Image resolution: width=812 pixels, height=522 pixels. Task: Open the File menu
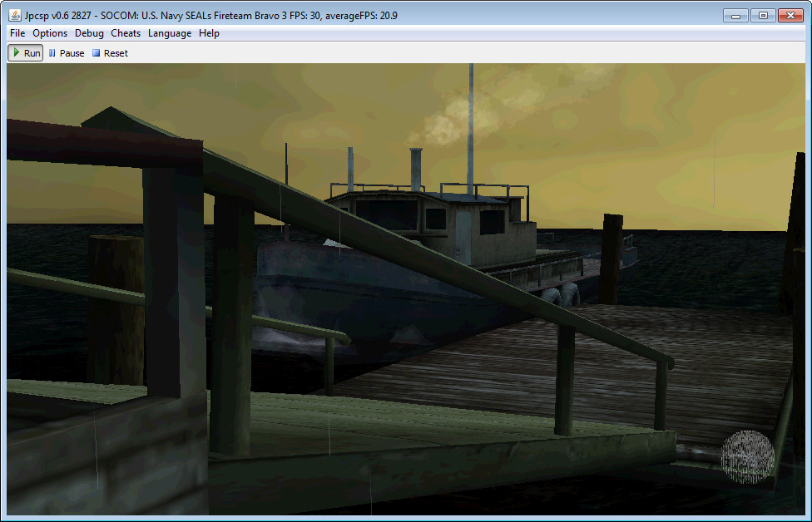click(x=17, y=33)
